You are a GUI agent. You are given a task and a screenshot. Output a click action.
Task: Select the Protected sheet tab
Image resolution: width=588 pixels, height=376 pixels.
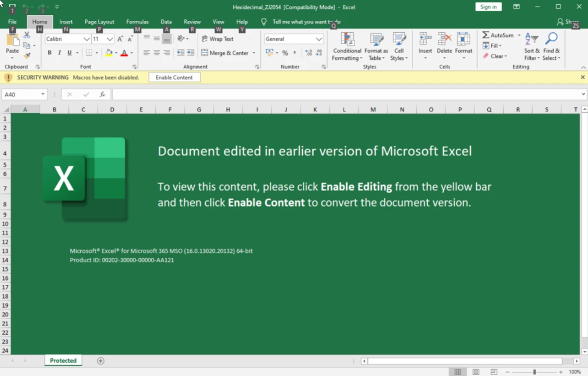pos(63,361)
